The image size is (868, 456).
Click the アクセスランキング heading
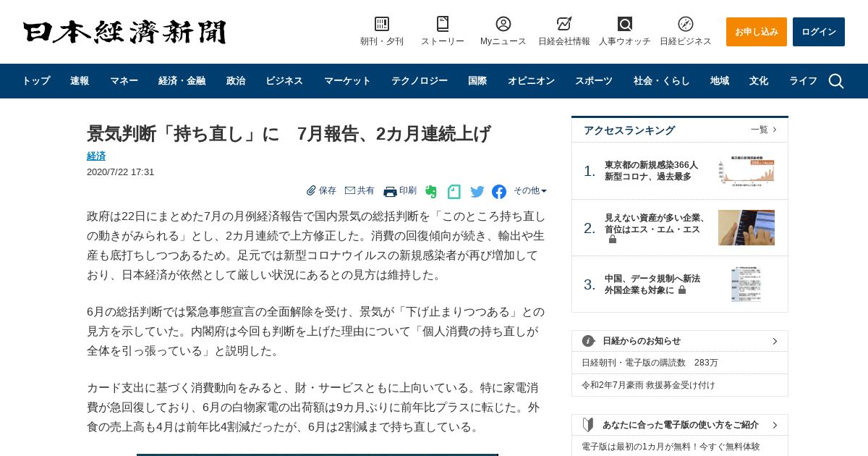coord(629,130)
